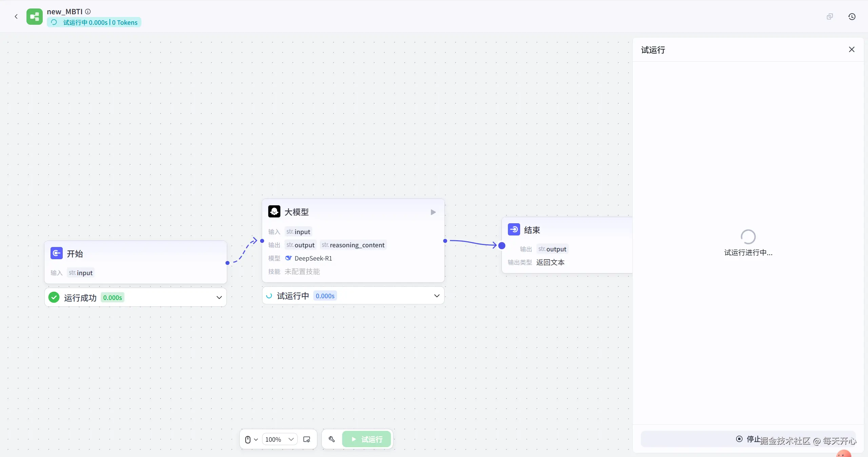Close the 试运行 side panel
Screen dimensions: 868x457
pyautogui.click(x=851, y=50)
